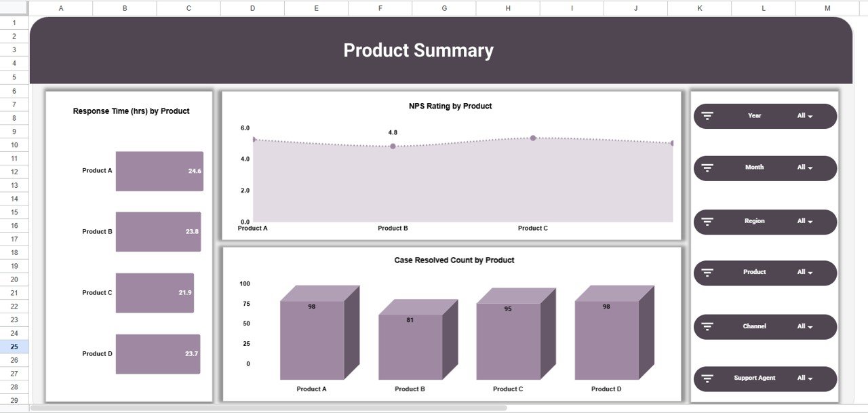Open the Month slicer filter icon
Image resolution: width=868 pixels, height=413 pixels.
pos(707,168)
